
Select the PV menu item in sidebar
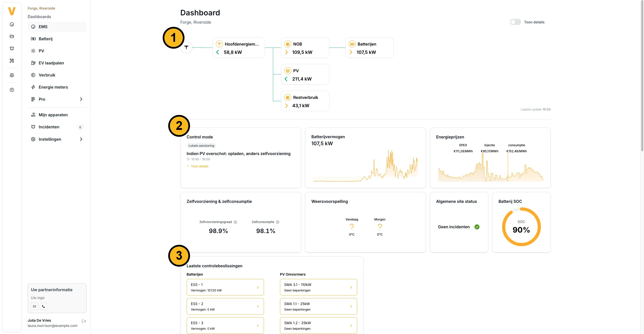tap(57, 51)
